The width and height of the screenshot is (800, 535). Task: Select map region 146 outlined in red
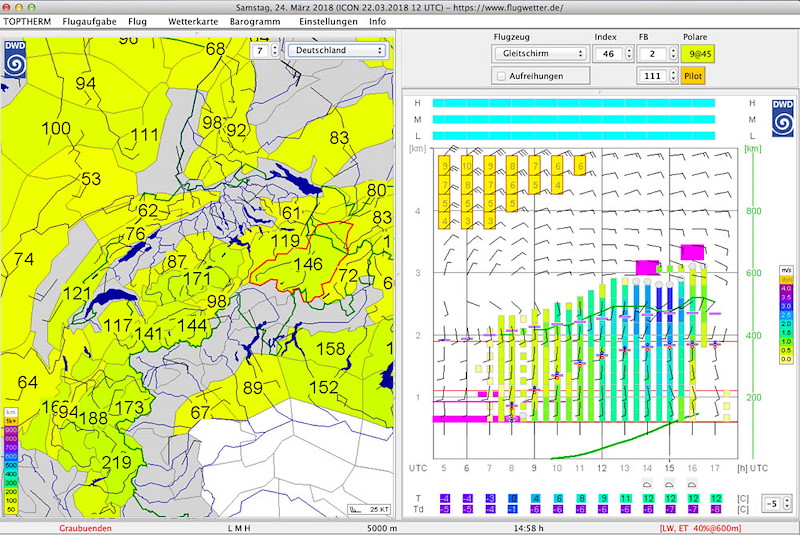pos(308,264)
